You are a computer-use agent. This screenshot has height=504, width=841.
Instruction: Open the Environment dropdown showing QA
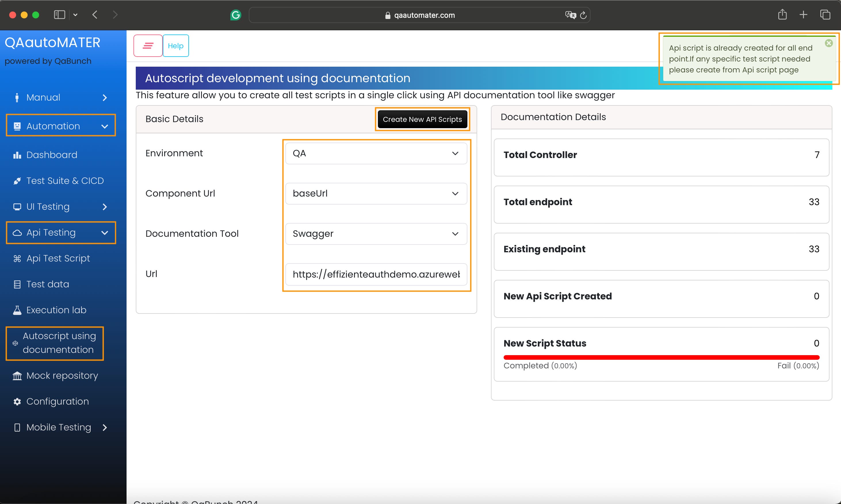pyautogui.click(x=376, y=153)
